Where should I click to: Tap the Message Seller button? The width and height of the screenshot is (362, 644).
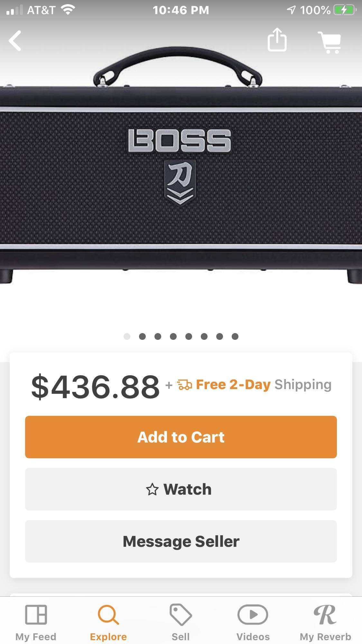[x=181, y=541]
